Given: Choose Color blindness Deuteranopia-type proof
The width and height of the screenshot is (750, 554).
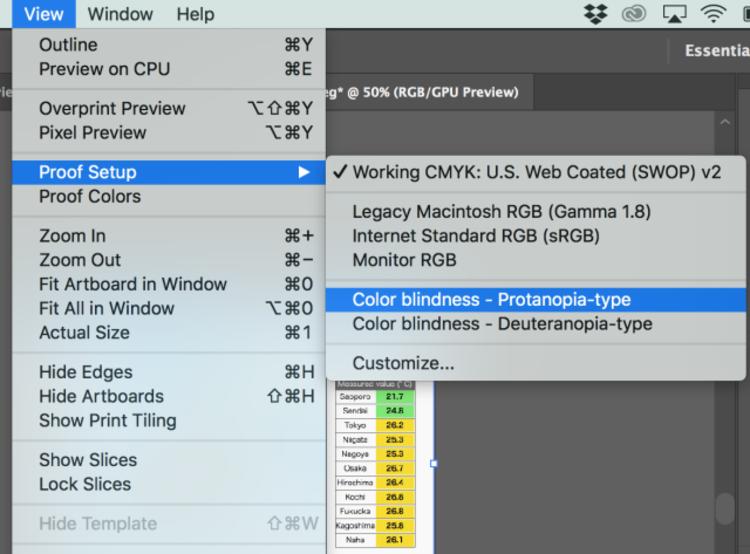Looking at the screenshot, I should [x=502, y=324].
